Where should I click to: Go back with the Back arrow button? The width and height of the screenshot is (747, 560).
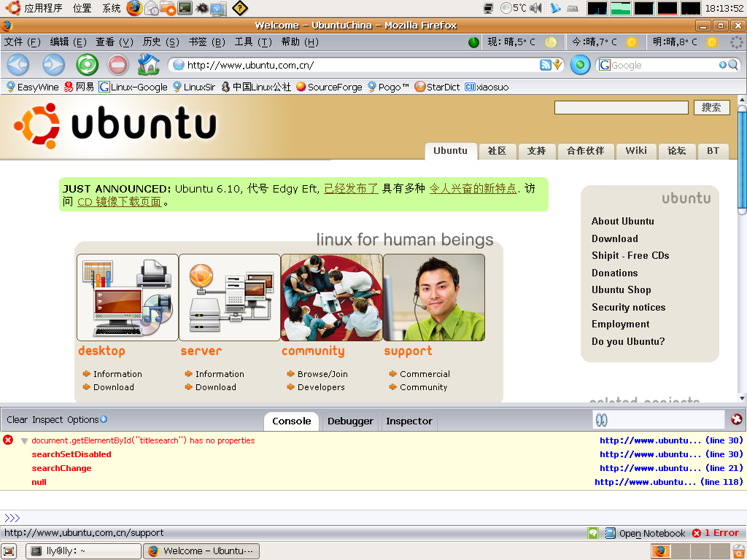tap(18, 65)
